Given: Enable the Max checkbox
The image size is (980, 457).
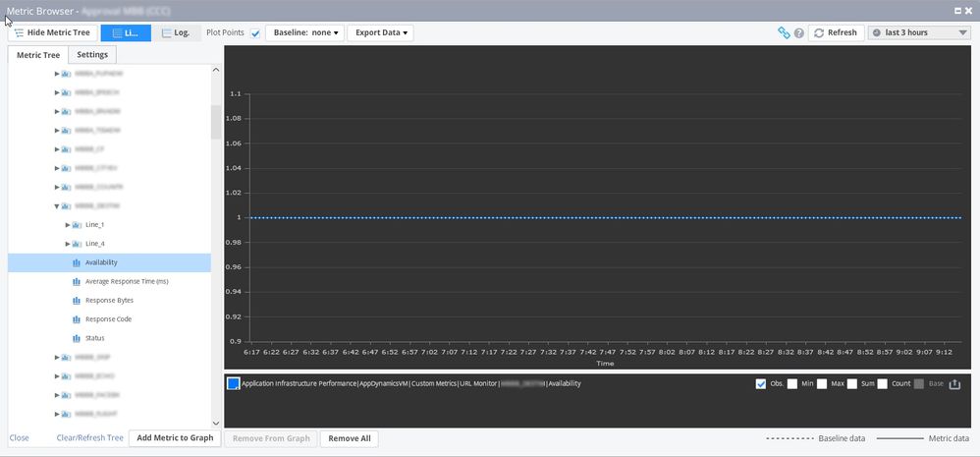Looking at the screenshot, I should [823, 384].
